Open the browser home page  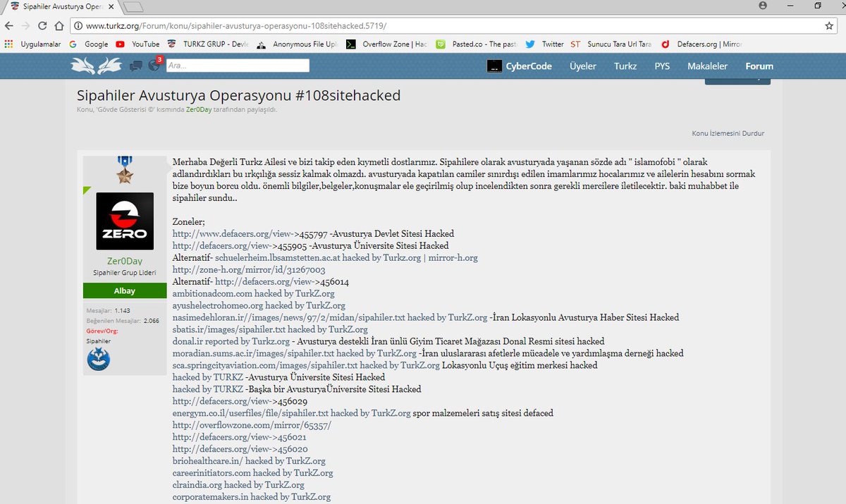pyautogui.click(x=59, y=25)
